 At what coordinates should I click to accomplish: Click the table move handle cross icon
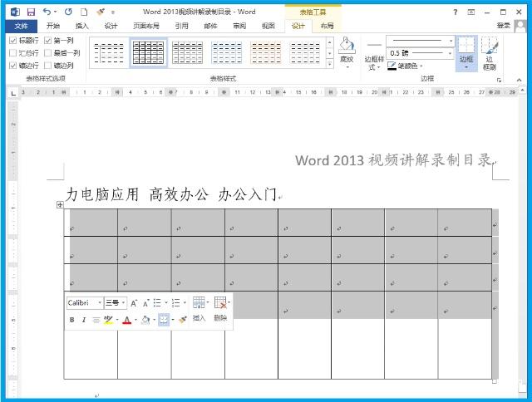tap(60, 204)
